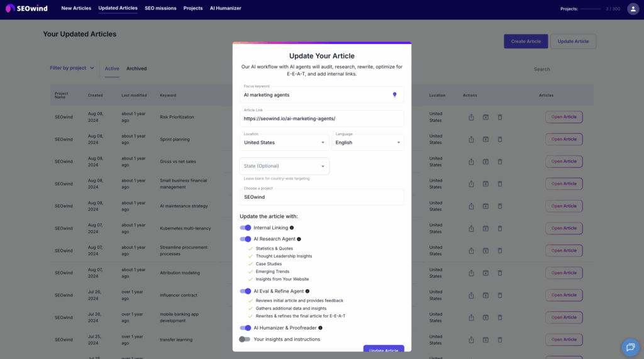
Task: Expand the State (Optional) dropdown
Action: pyautogui.click(x=284, y=166)
